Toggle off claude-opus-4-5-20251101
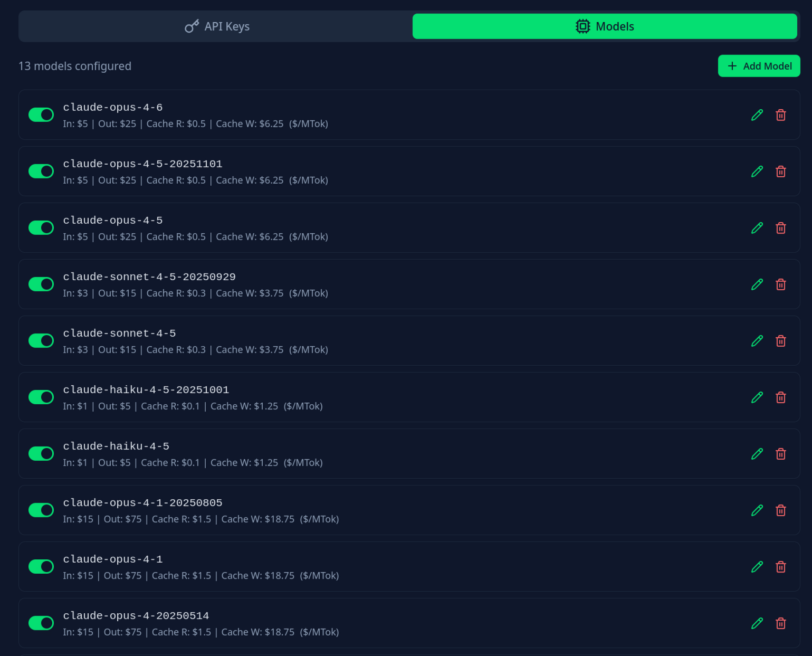Screen dimensions: 812x656 [x=41, y=171]
